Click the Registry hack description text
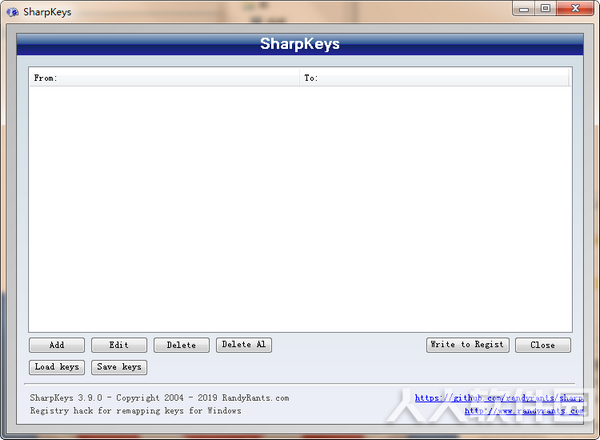This screenshot has height=440, width=600. click(x=135, y=411)
